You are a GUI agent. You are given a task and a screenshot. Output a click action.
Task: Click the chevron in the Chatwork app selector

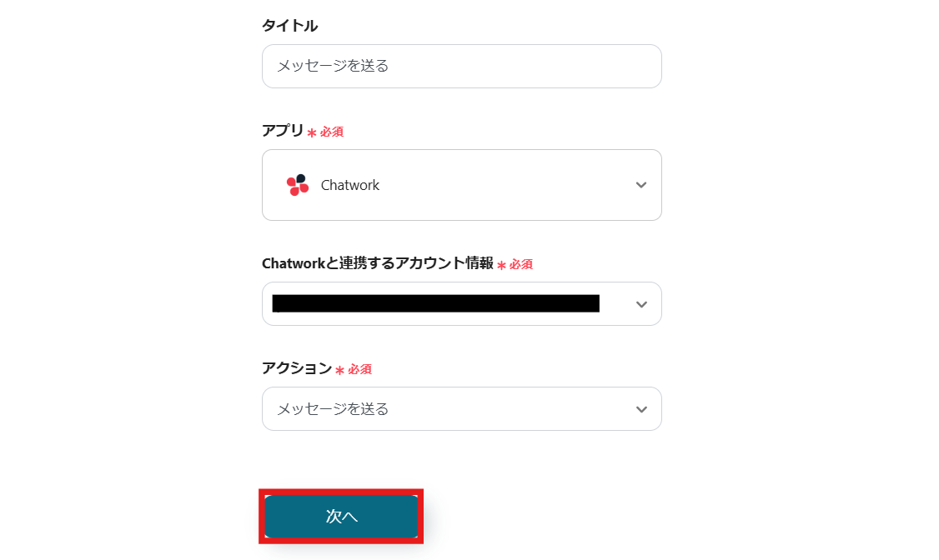pyautogui.click(x=640, y=185)
